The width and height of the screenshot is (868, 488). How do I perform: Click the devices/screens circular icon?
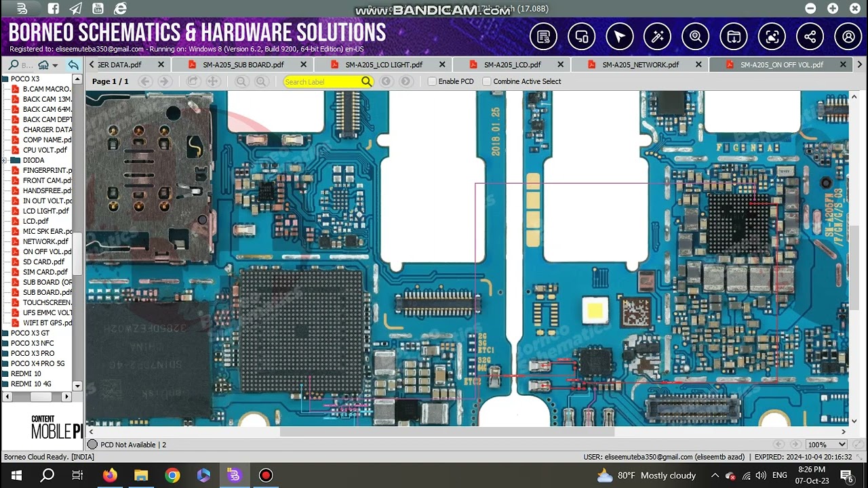pos(582,37)
